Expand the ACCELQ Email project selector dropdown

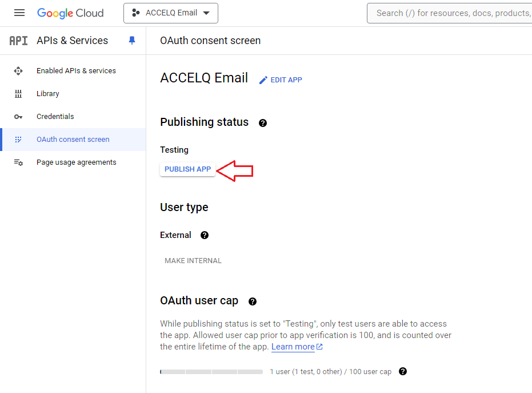171,13
